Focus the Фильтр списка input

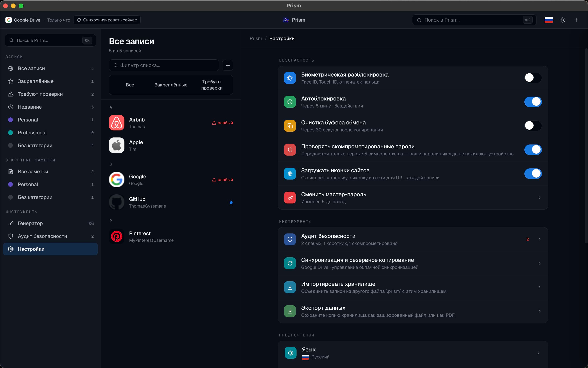click(164, 65)
